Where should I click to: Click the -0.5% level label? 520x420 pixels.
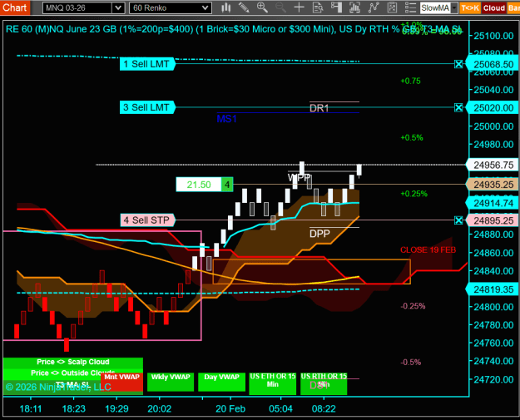(x=411, y=362)
